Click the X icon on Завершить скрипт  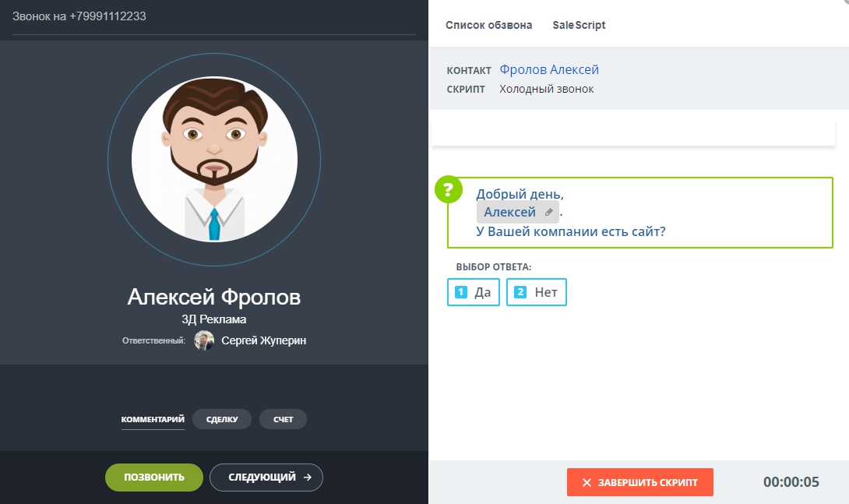[x=587, y=482]
